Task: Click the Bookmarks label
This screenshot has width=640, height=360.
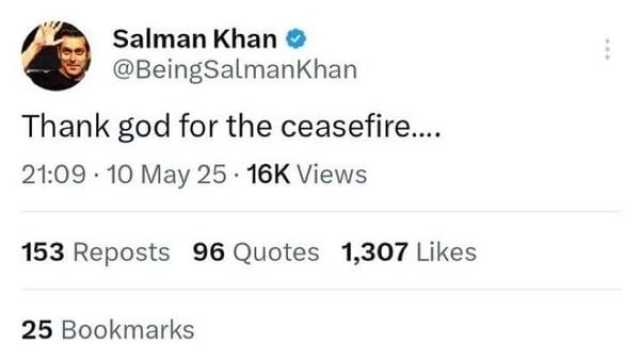Action: pos(128,330)
